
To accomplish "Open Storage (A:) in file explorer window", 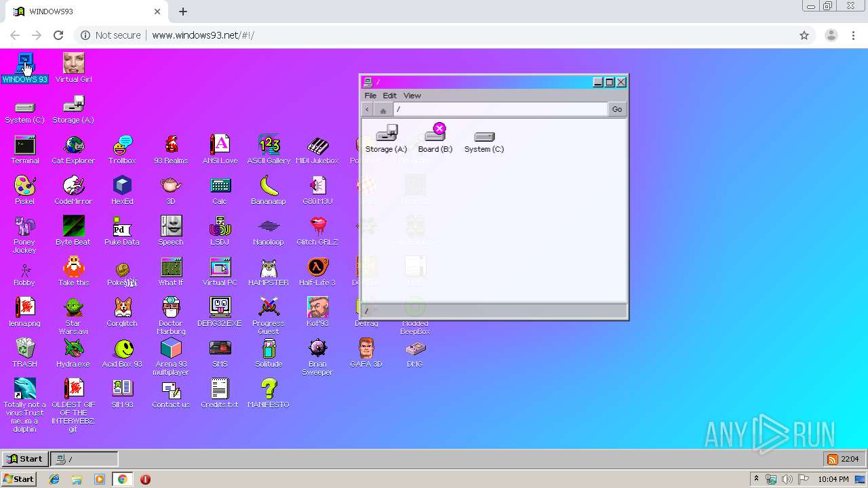I will (386, 139).
